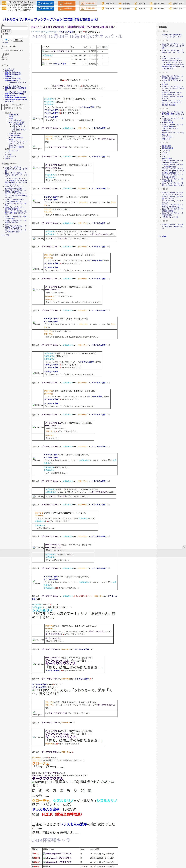Viewport: 186px width, 868px height.
Task: Open トップページ in the menu
Action: coord(10,69)
